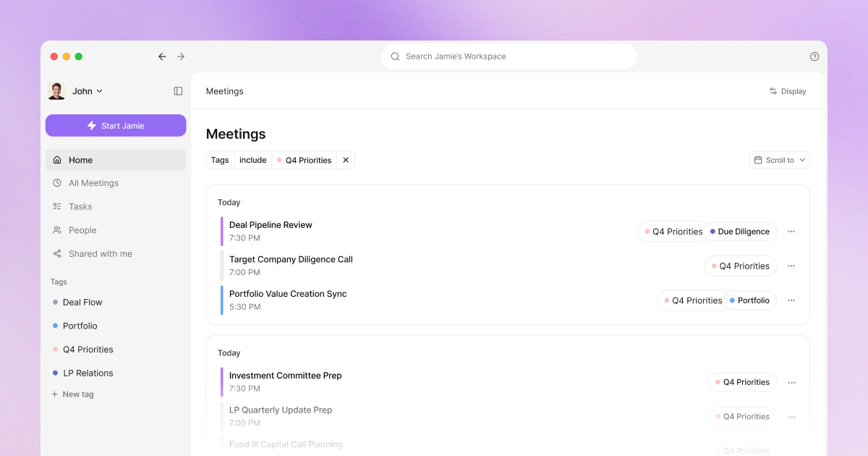Viewport: 868px width, 456px height.
Task: Click the forward navigation arrow
Action: coord(181,56)
